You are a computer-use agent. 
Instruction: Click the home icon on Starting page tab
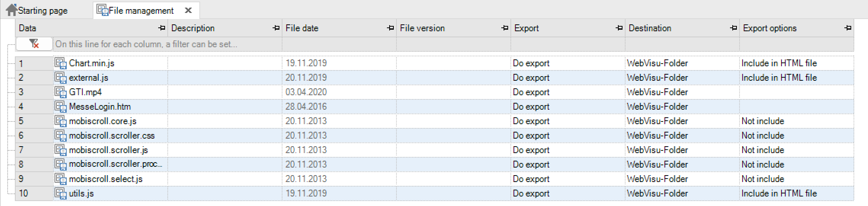point(12,10)
